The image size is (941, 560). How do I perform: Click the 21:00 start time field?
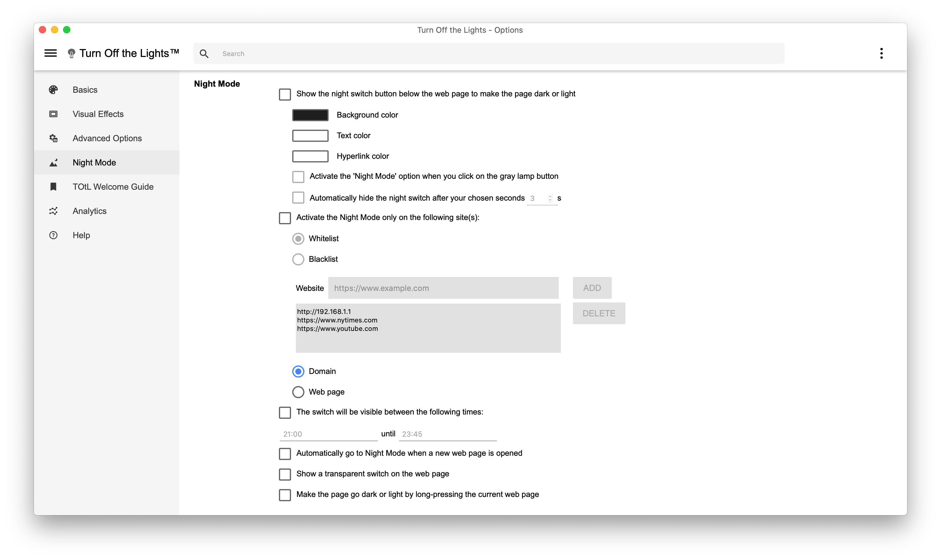(328, 434)
